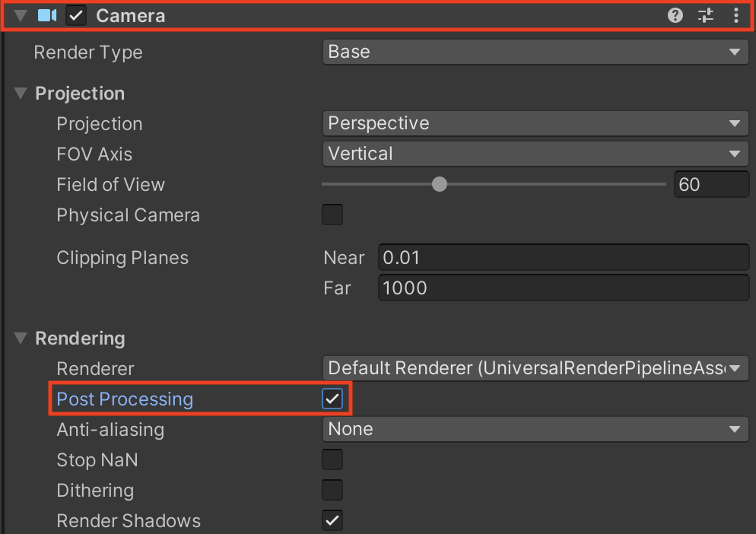Click the Camera component video icon
The image size is (756, 534).
click(47, 15)
